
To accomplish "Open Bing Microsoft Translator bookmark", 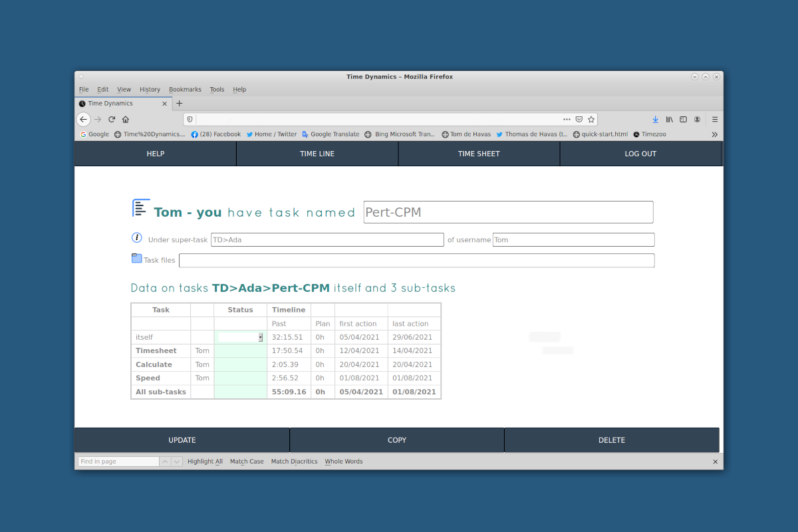I will (x=400, y=134).
